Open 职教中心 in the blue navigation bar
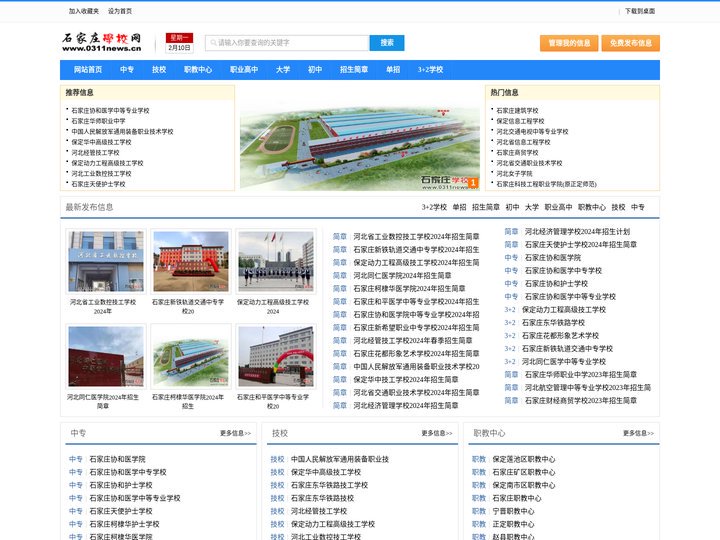720x540 pixels. (x=198, y=70)
